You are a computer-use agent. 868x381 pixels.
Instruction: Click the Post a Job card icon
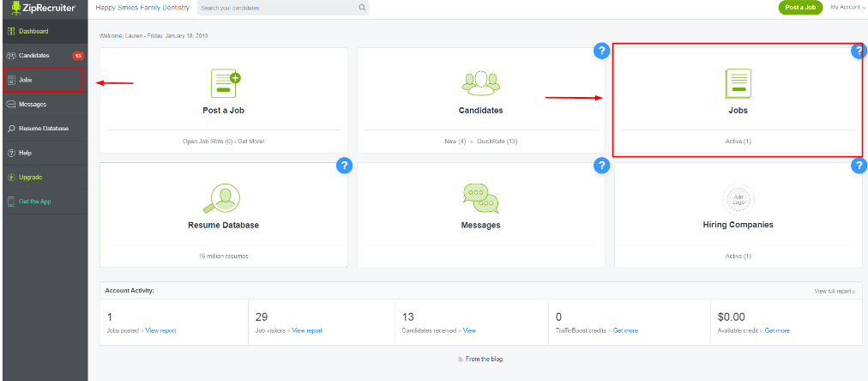pos(225,83)
